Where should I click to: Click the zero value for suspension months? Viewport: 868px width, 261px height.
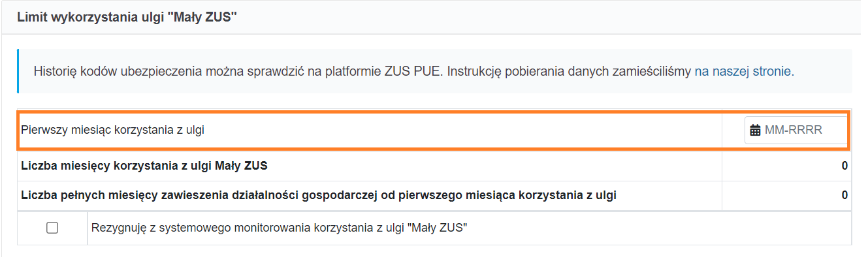844,195
